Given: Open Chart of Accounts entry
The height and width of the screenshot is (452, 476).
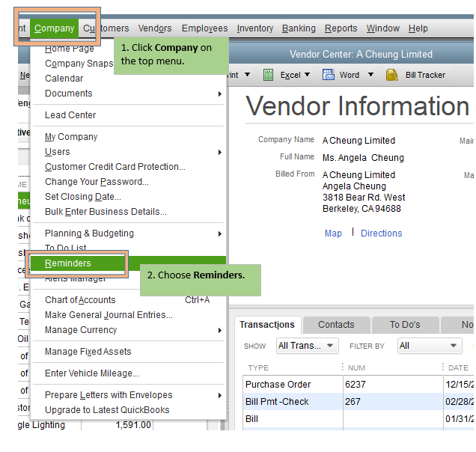Looking at the screenshot, I should (80, 300).
